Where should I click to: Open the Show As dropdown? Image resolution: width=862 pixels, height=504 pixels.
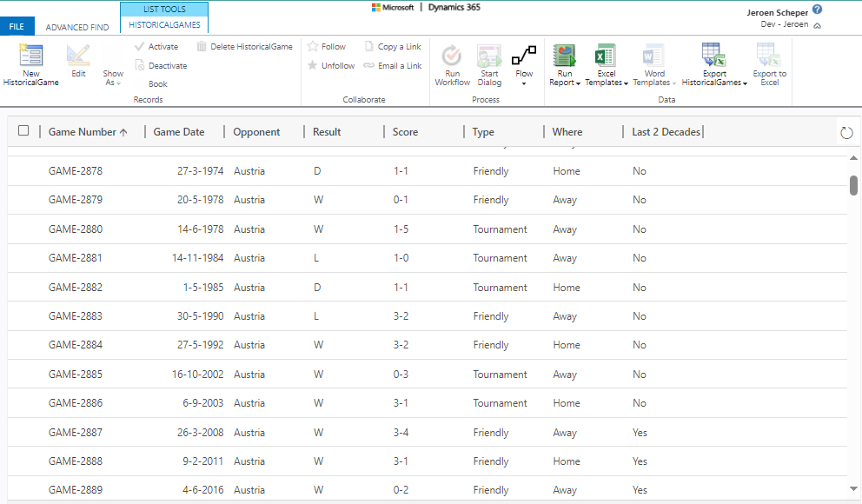click(x=113, y=77)
